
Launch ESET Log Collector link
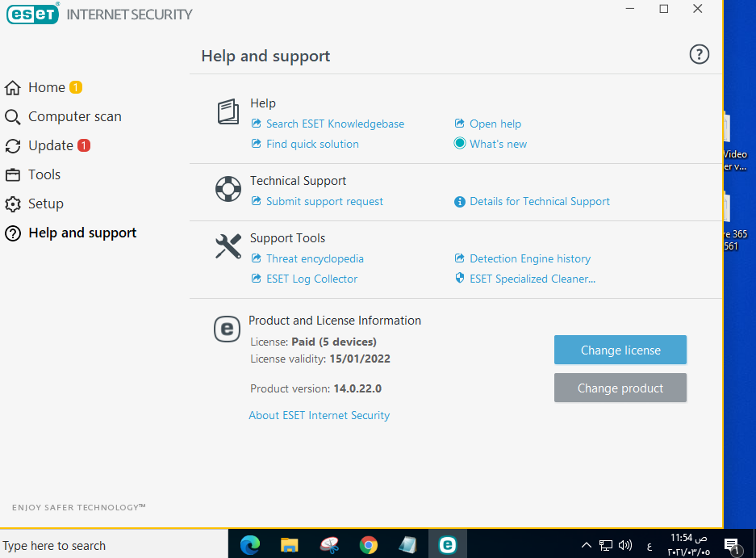click(x=312, y=279)
